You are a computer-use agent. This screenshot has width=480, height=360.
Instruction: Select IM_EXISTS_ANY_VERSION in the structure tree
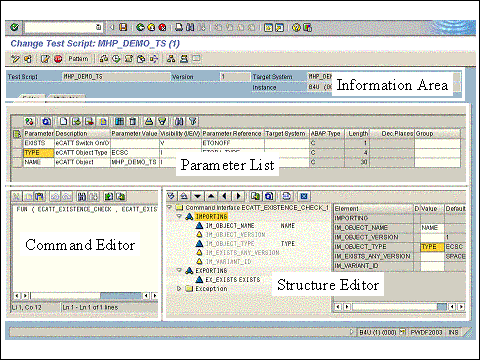(242, 253)
